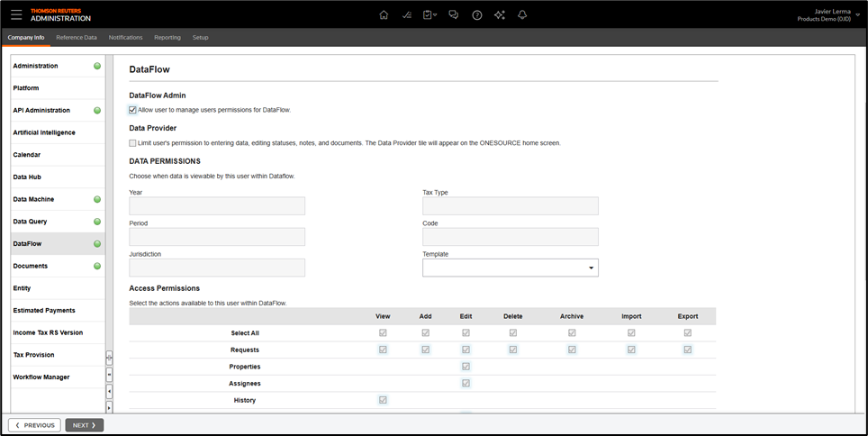This screenshot has height=436, width=868.
Task: Open the chat messages icon
Action: pyautogui.click(x=454, y=15)
